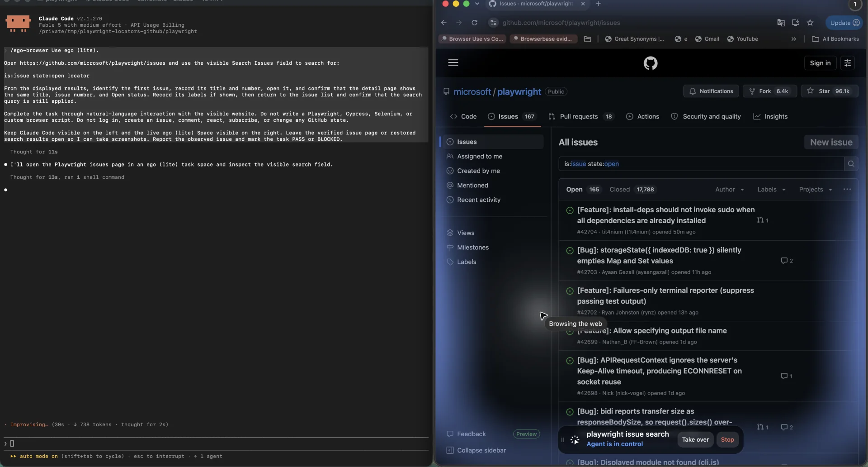Open the YouTube bookmark
The width and height of the screenshot is (868, 467).
[x=742, y=39]
